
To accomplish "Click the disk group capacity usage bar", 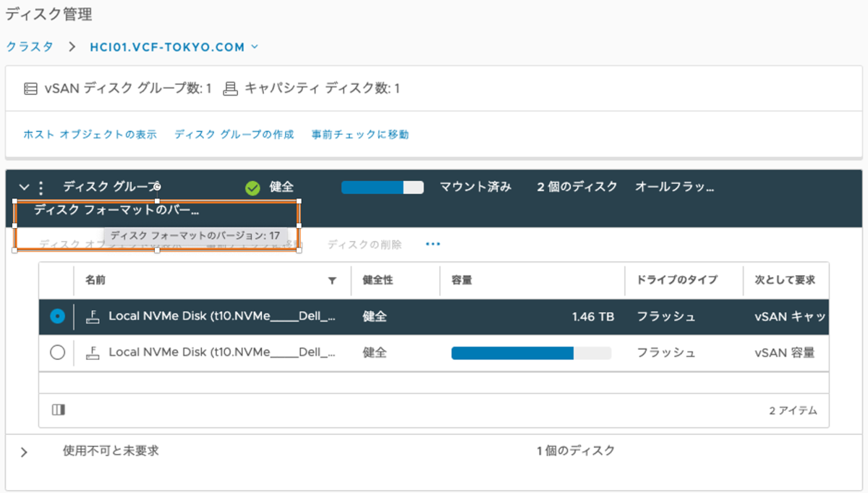I will click(x=382, y=187).
